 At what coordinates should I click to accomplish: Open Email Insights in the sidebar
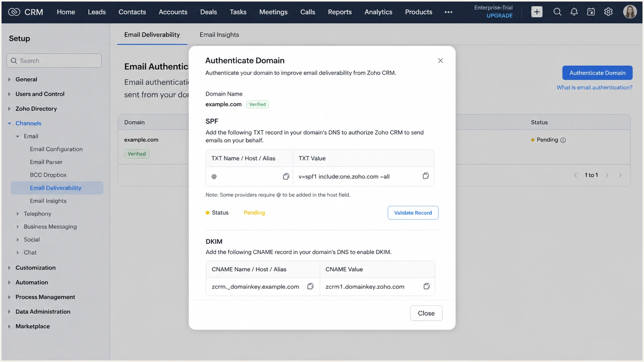click(48, 201)
